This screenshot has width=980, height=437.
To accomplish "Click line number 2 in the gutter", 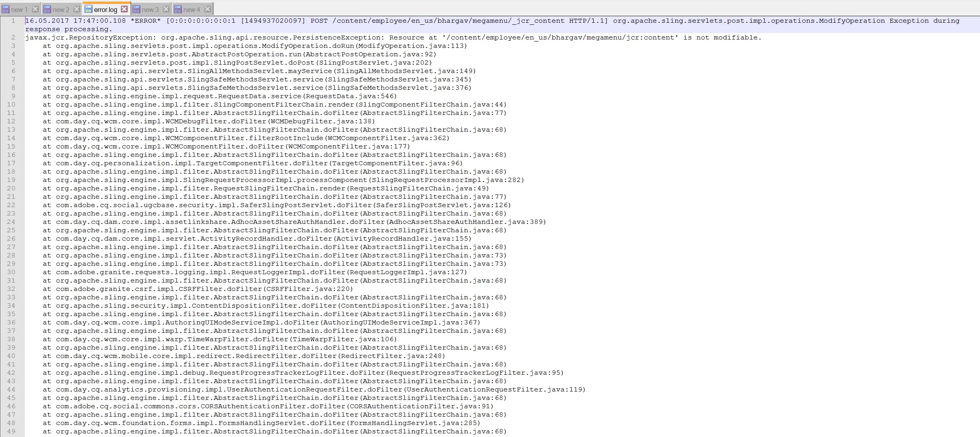I will [x=13, y=38].
